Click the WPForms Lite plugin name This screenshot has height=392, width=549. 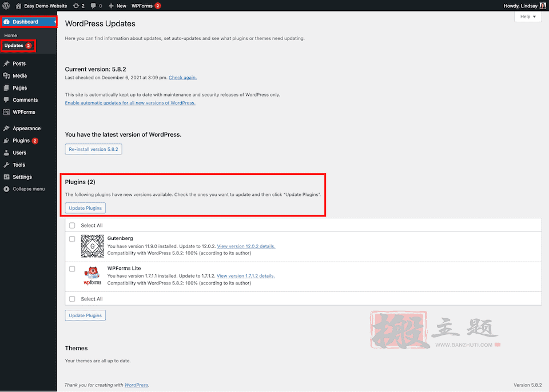coord(124,268)
